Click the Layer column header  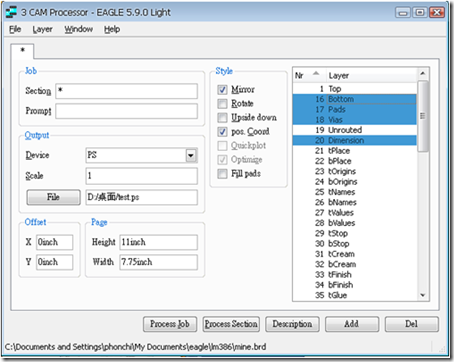click(371, 76)
